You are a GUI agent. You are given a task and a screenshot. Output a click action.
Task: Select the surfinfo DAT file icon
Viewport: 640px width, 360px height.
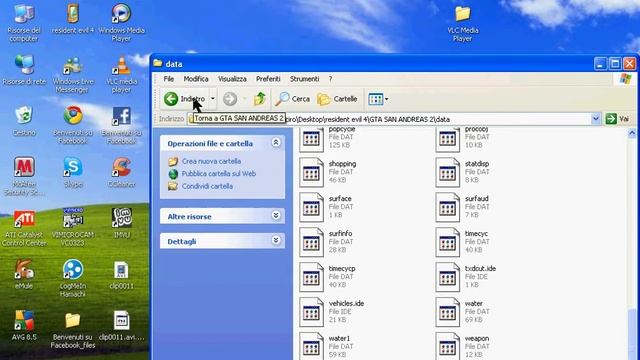tap(311, 243)
